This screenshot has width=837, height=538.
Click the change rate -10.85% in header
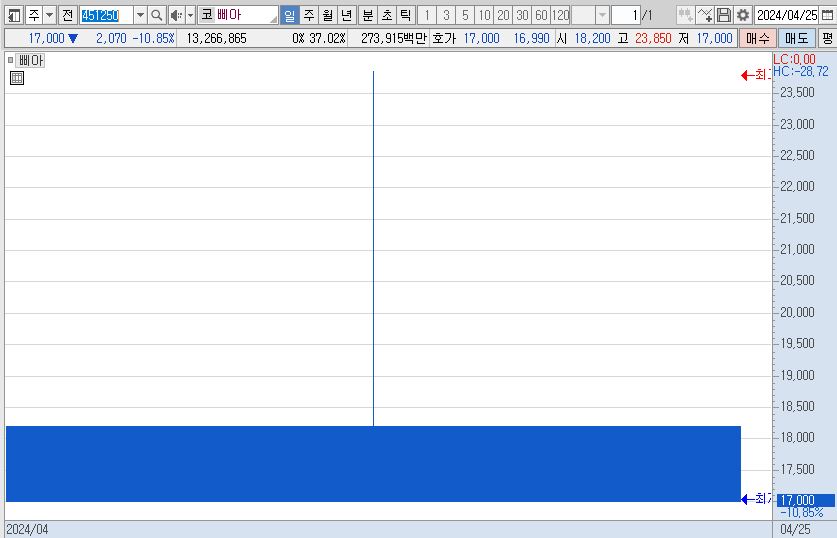click(153, 38)
